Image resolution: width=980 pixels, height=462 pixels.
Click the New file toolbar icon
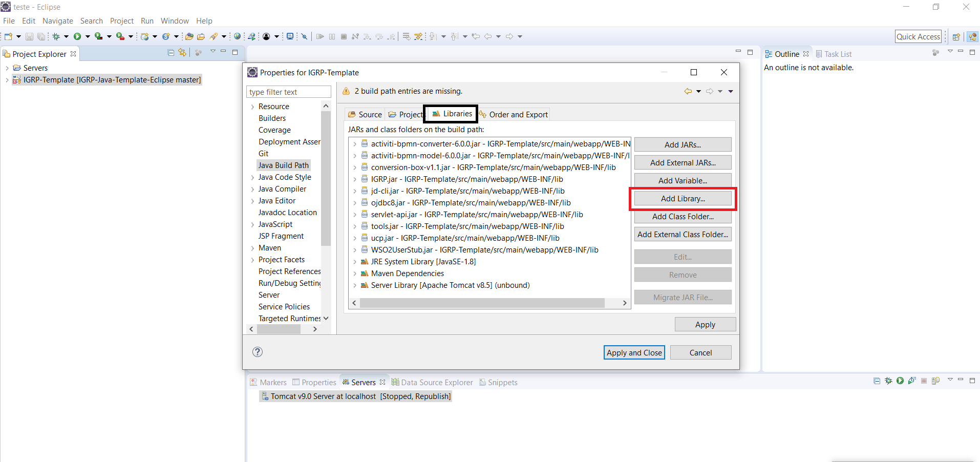(x=8, y=36)
